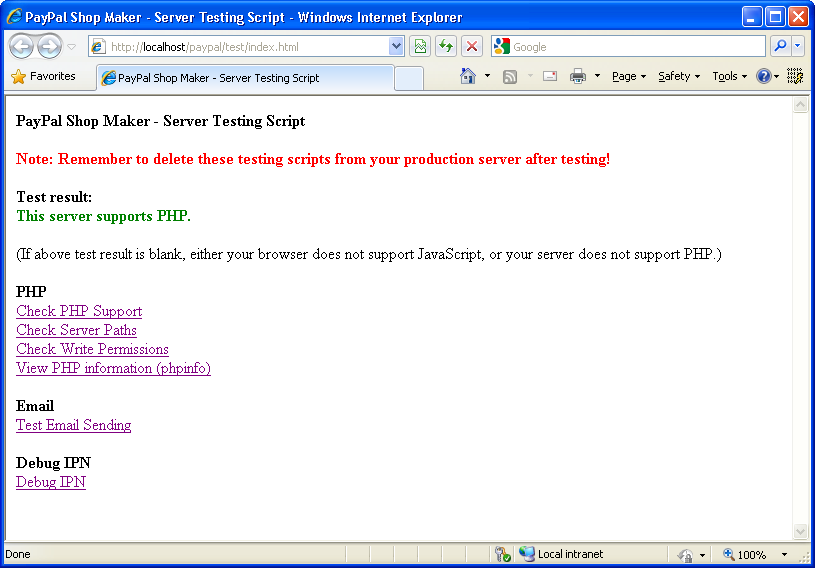815x568 pixels.
Task: Click the Local intranet zone indicator
Action: tap(561, 554)
